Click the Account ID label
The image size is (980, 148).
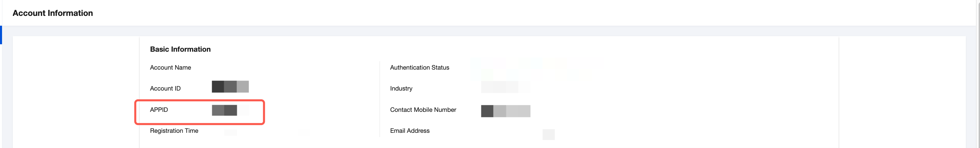coord(165,88)
